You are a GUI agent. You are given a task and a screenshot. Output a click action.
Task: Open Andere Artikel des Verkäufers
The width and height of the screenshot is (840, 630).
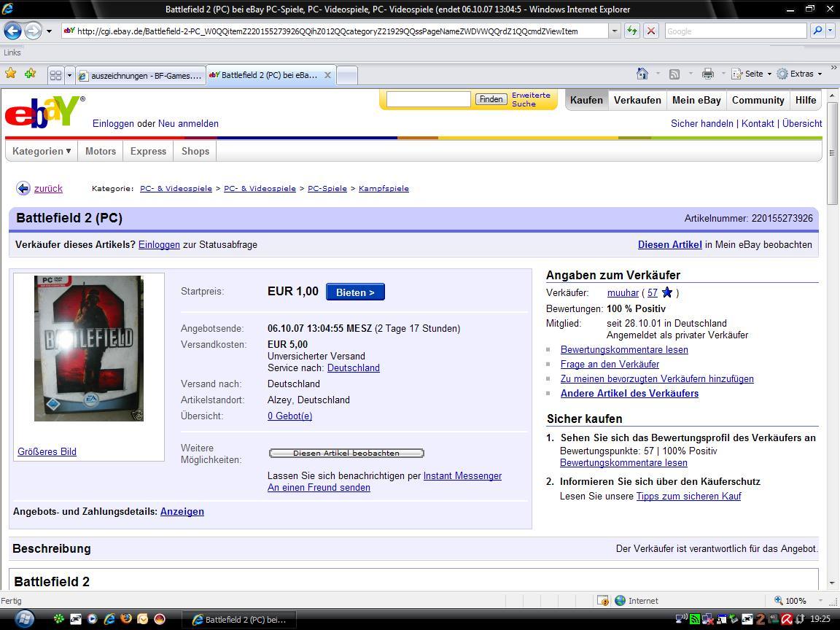point(629,393)
